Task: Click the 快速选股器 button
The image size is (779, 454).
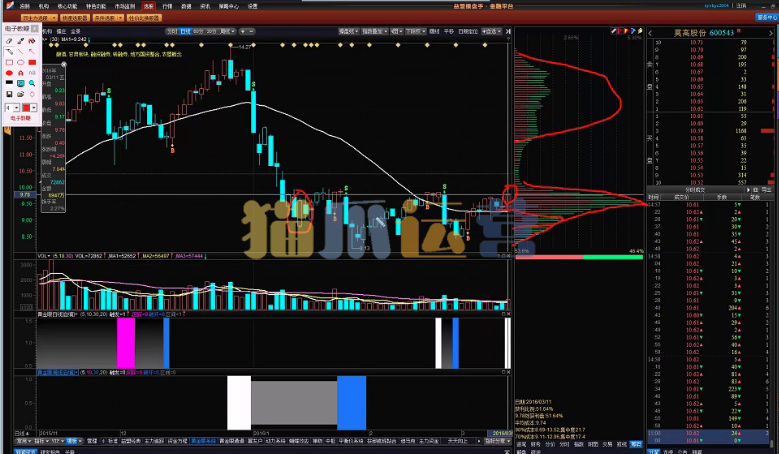Action: point(75,18)
